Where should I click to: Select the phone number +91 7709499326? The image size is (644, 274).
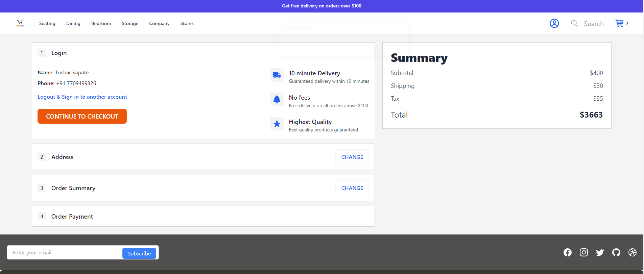tap(76, 83)
